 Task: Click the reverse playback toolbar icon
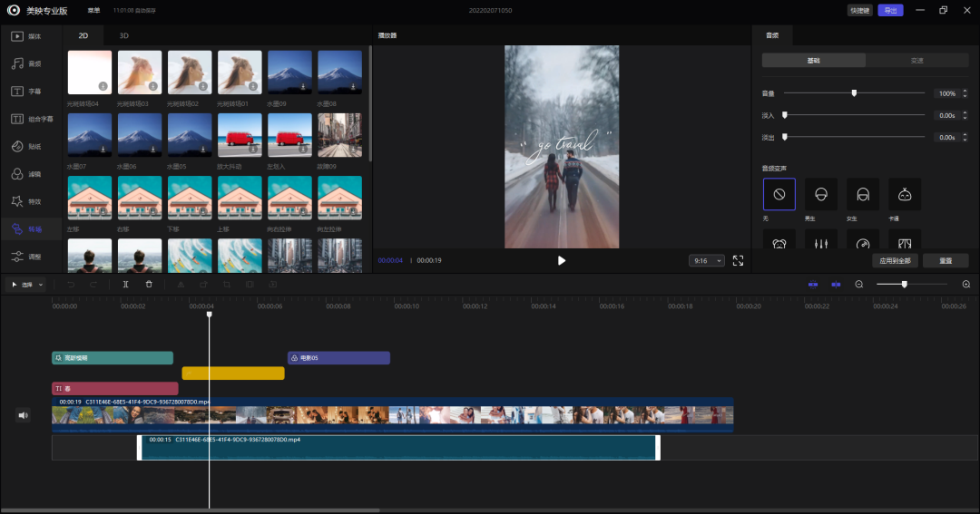pyautogui.click(x=272, y=284)
